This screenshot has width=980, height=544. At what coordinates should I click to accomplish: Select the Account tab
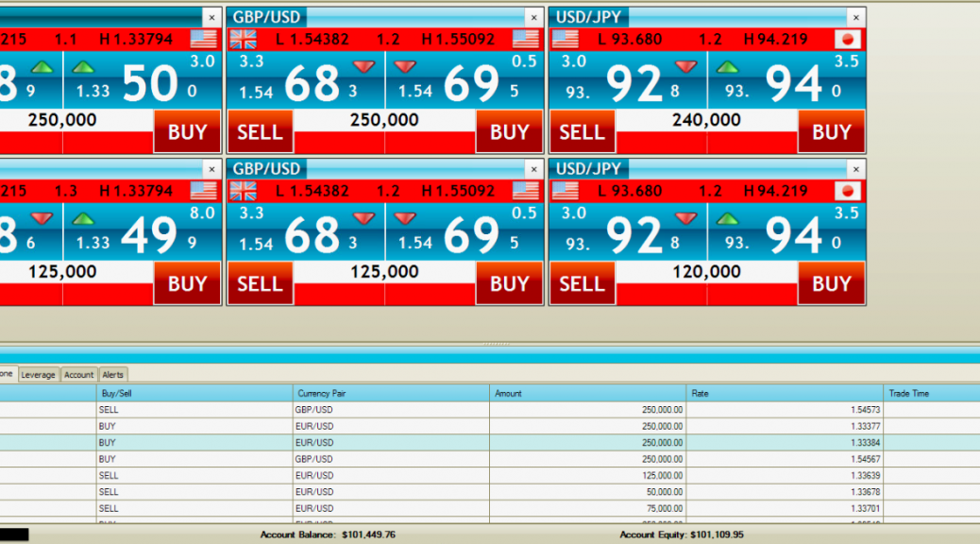pyautogui.click(x=78, y=375)
